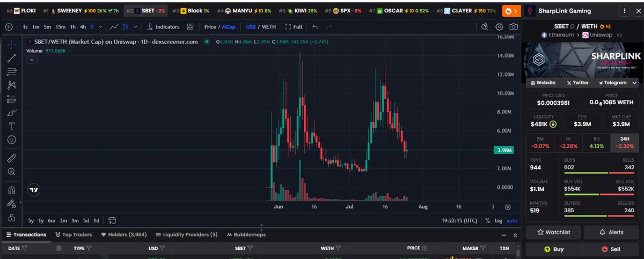Select the ruler measure tool
This screenshot has width=644, height=259.
pyautogui.click(x=11, y=158)
